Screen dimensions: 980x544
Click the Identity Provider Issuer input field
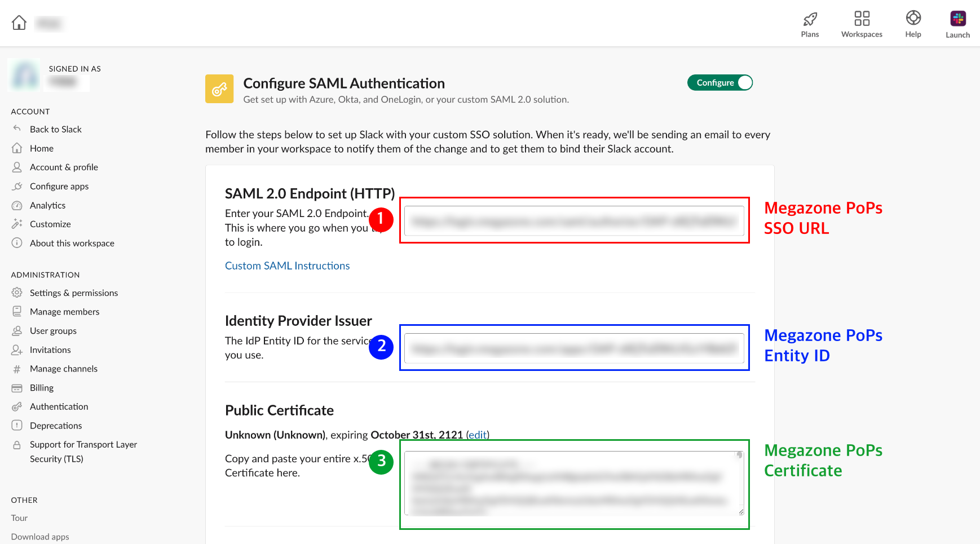[x=574, y=348]
